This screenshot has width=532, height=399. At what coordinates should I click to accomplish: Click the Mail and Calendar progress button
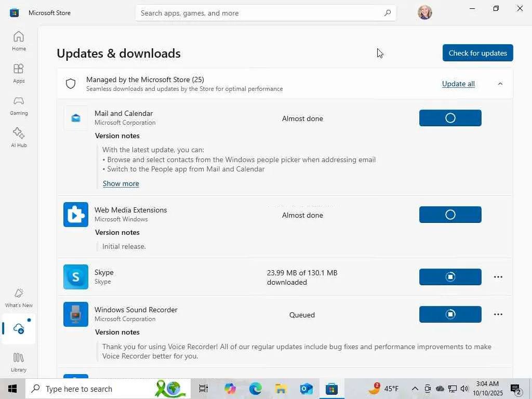[450, 118]
